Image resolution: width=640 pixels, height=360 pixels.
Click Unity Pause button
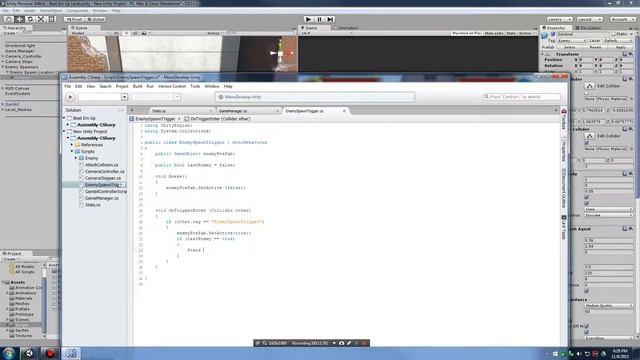[319, 19]
